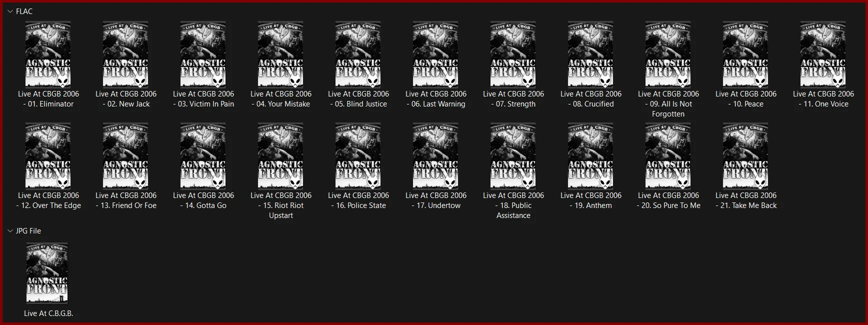Click the file name ending '07. Strength'
Screen dimensions: 868x325
[x=513, y=99]
